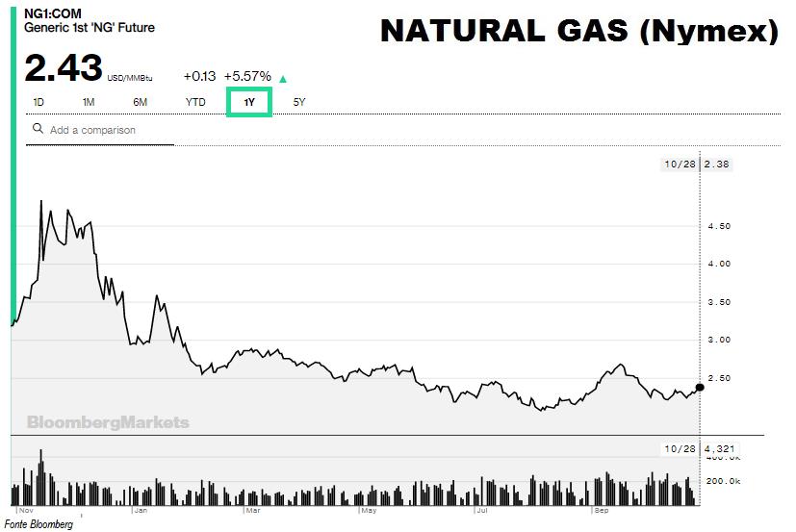Click the Generic 1st 'NG' Future title

pyautogui.click(x=90, y=28)
